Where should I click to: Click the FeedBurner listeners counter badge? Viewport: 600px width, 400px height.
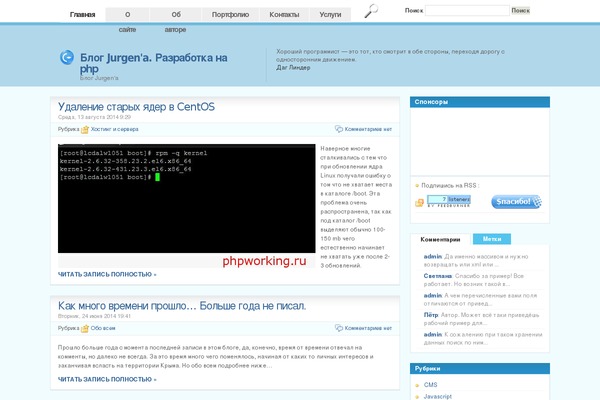pyautogui.click(x=449, y=201)
